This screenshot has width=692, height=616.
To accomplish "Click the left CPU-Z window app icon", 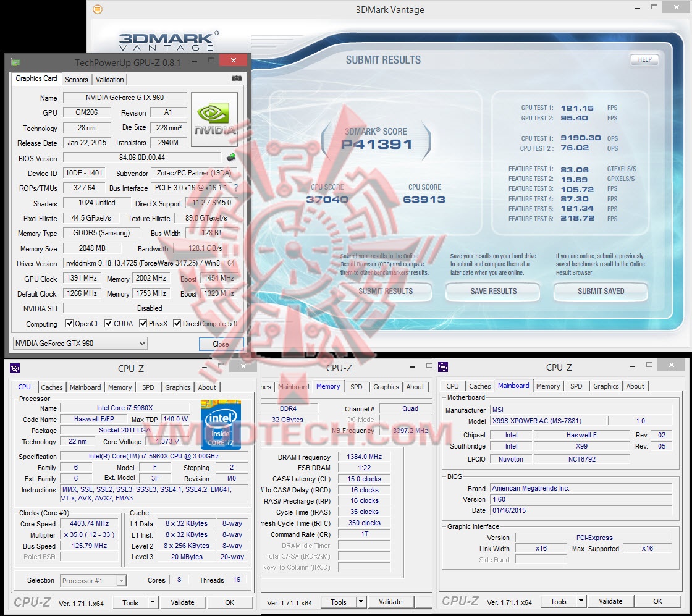I will pyautogui.click(x=15, y=368).
